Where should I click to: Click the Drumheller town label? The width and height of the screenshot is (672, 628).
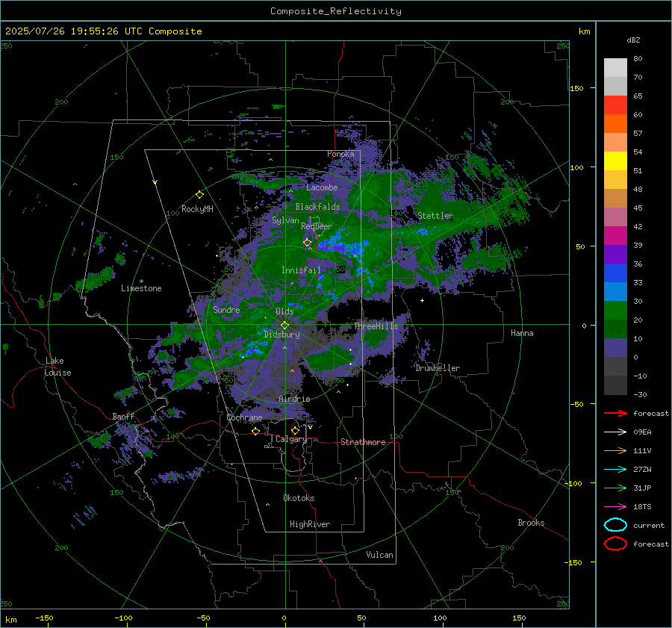438,368
